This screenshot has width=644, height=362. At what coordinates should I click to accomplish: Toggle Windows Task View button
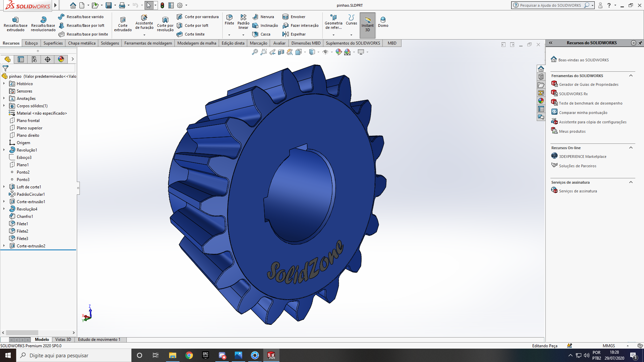155,355
